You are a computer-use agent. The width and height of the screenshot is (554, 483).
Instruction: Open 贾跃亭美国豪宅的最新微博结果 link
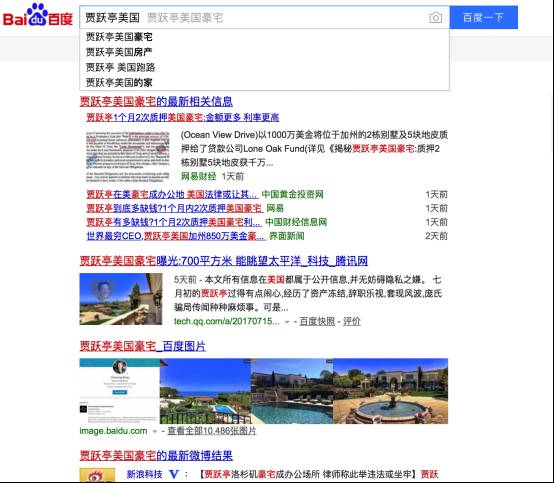point(156,455)
